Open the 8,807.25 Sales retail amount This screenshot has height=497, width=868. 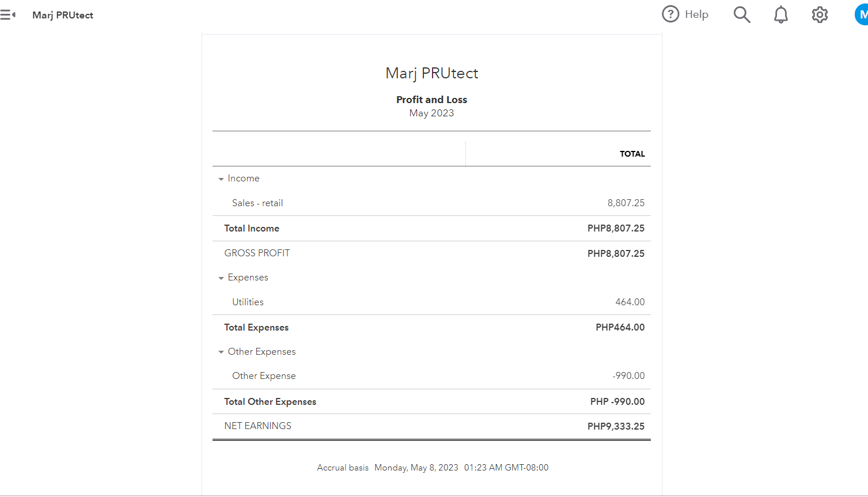(626, 203)
